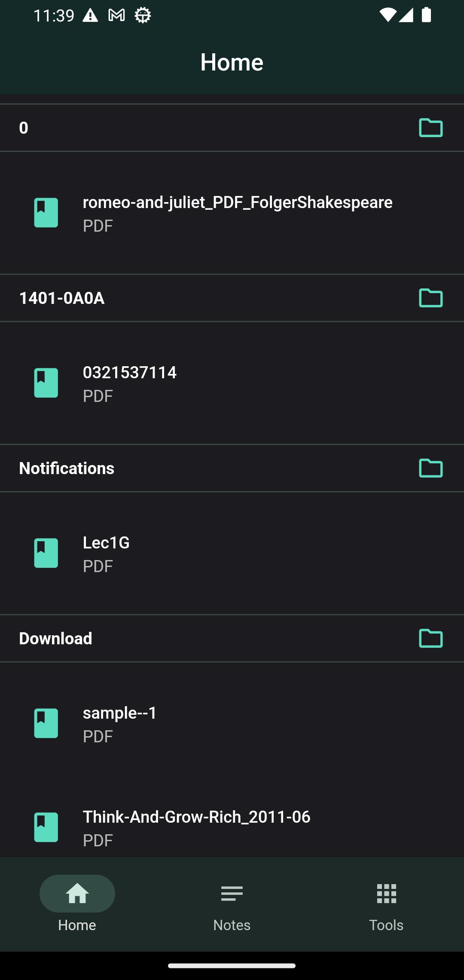Open the sample--1 PDF title
Image resolution: width=464 pixels, height=980 pixels.
pyautogui.click(x=120, y=713)
